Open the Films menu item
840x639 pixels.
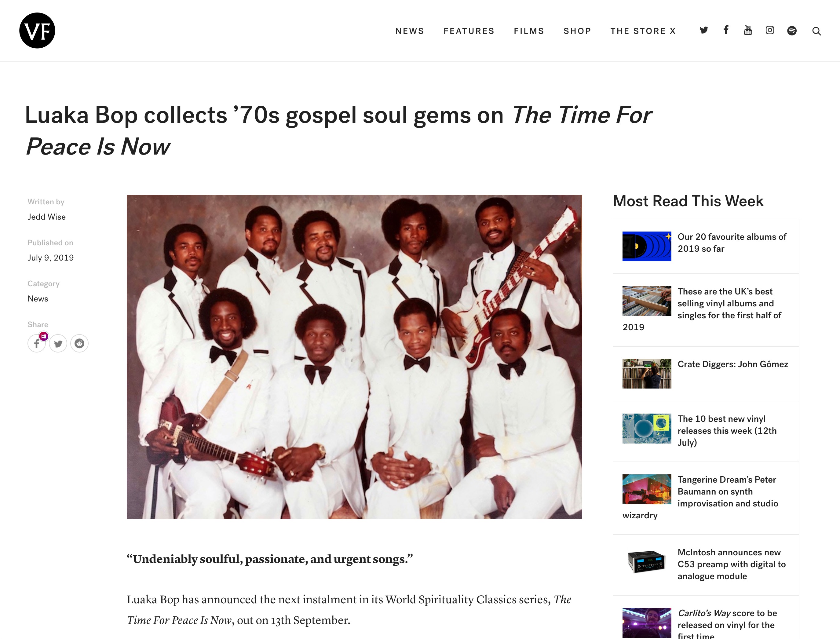click(529, 31)
